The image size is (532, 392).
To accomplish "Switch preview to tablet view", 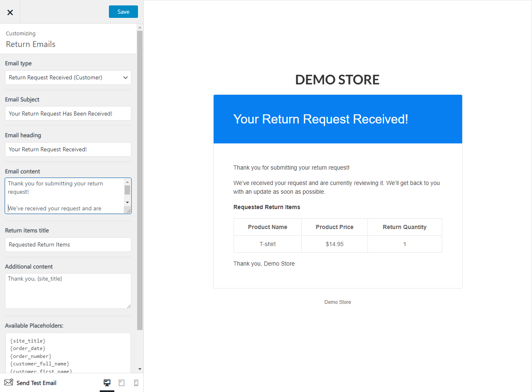I will click(121, 382).
